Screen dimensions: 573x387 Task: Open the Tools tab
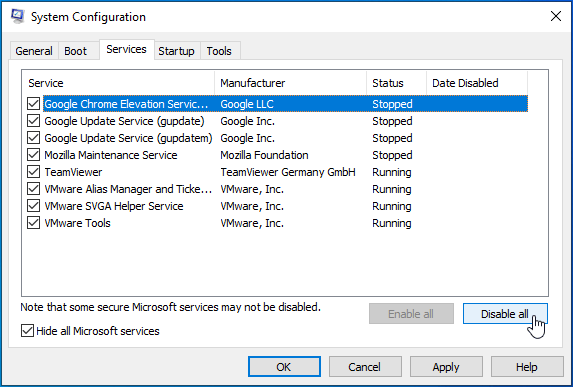pyautogui.click(x=219, y=51)
